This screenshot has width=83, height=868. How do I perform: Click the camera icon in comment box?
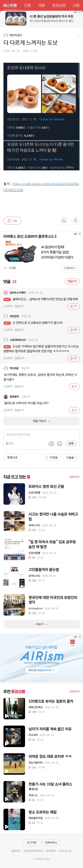point(51,443)
